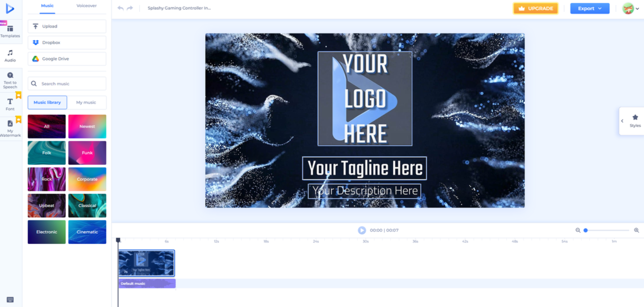Open the Font settings panel
Image resolution: width=644 pixels, height=307 pixels.
coord(10,104)
